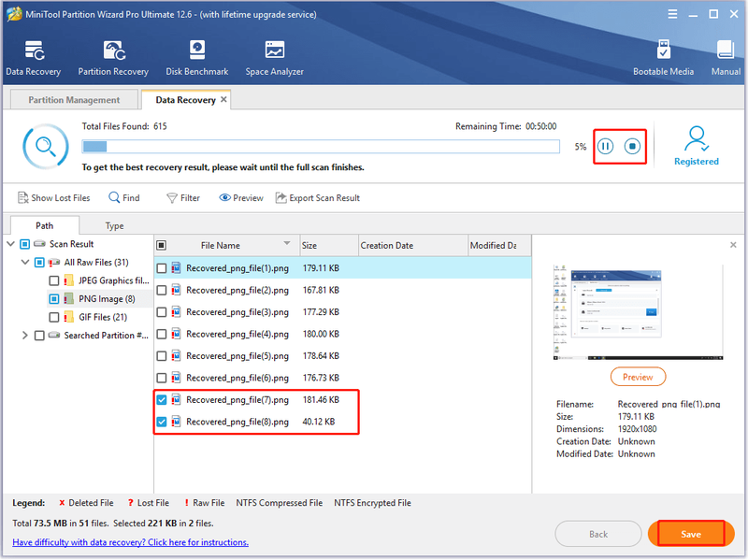The width and height of the screenshot is (748, 560).
Task: Click Export Scan Result icon
Action: point(281,197)
